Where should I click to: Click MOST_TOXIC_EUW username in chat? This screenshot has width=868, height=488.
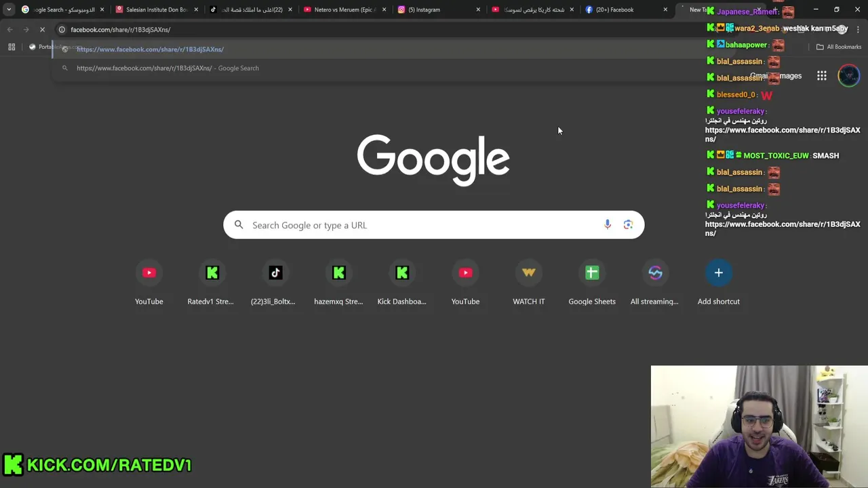(x=776, y=155)
